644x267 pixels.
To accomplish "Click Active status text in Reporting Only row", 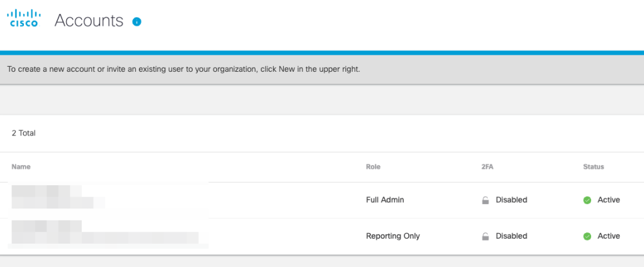I will click(608, 237).
